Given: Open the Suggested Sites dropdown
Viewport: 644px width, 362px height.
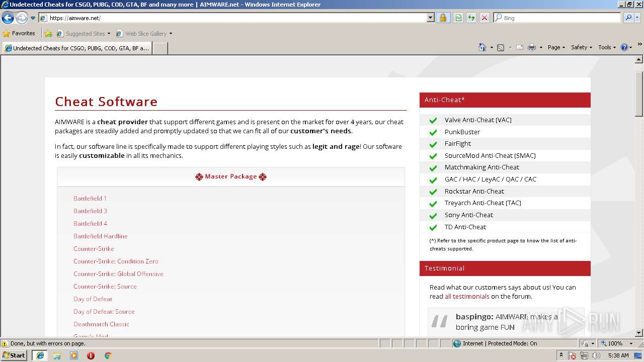Looking at the screenshot, I should point(84,34).
